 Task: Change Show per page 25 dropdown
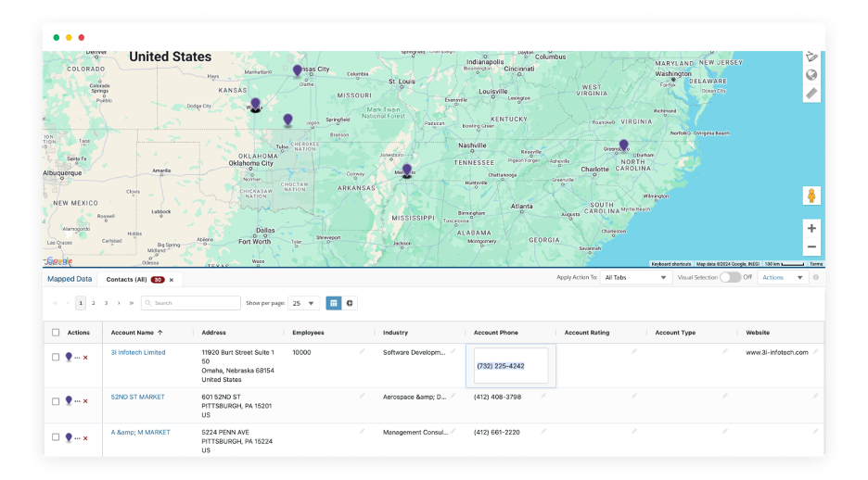(x=303, y=303)
